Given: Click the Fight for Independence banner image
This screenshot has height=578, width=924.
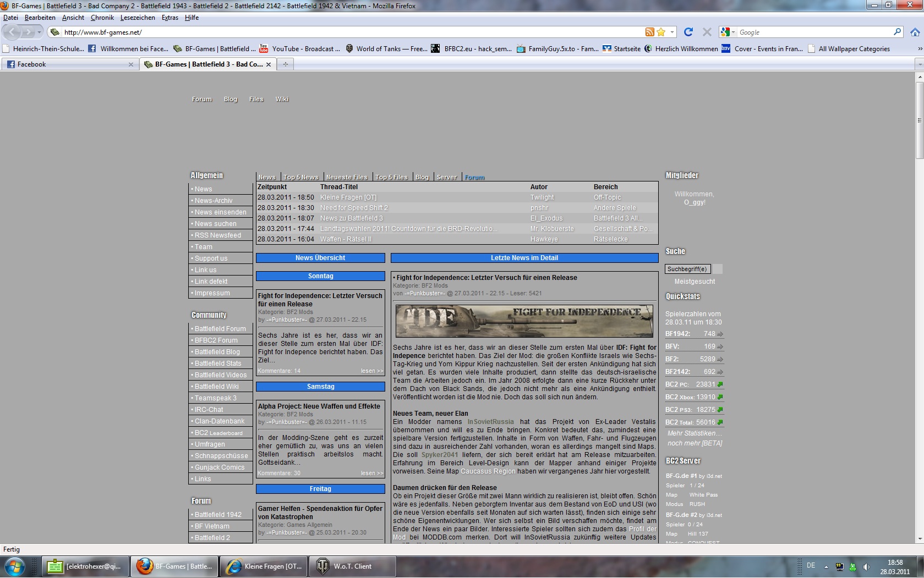Looking at the screenshot, I should [x=524, y=321].
